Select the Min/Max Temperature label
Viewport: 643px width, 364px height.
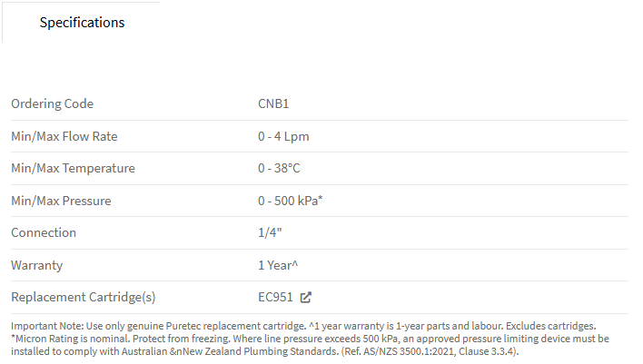pos(73,168)
